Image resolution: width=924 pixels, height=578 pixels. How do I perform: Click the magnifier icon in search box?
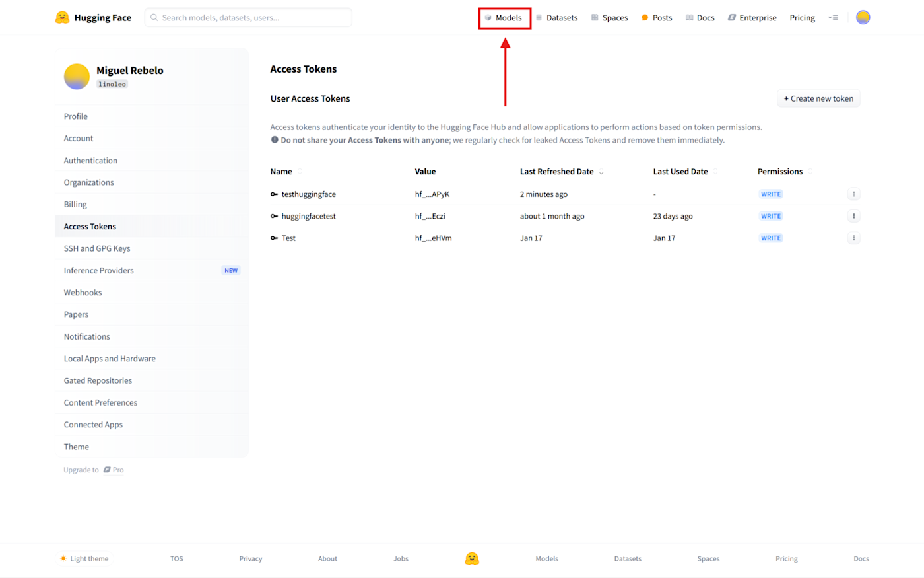click(154, 18)
